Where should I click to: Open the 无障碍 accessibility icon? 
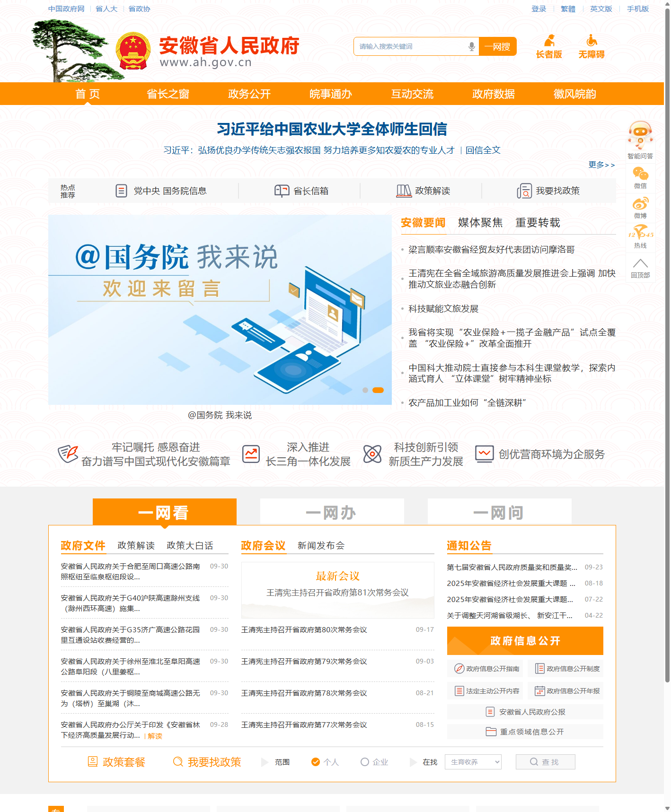(592, 41)
